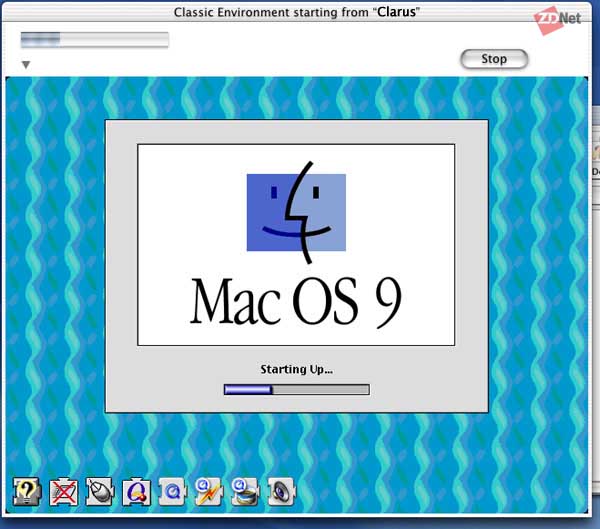Click the "Starting Up..." status text
This screenshot has height=529, width=600.
click(x=297, y=369)
